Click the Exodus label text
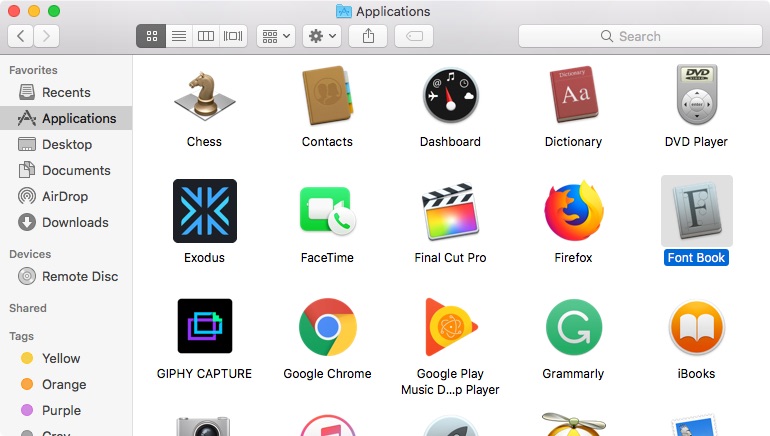770x436 pixels. point(204,258)
